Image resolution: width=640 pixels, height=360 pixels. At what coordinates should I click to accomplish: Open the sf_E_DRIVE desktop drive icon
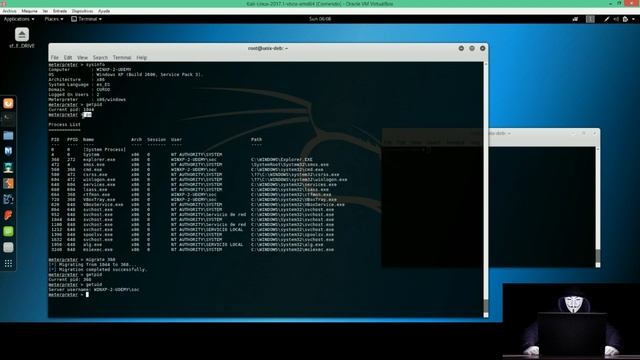[22, 38]
